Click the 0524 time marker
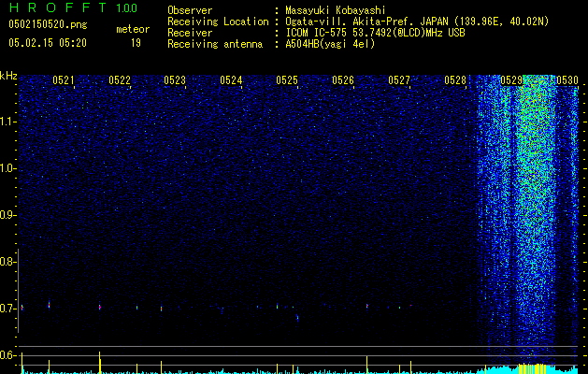The image size is (588, 374). point(231,80)
